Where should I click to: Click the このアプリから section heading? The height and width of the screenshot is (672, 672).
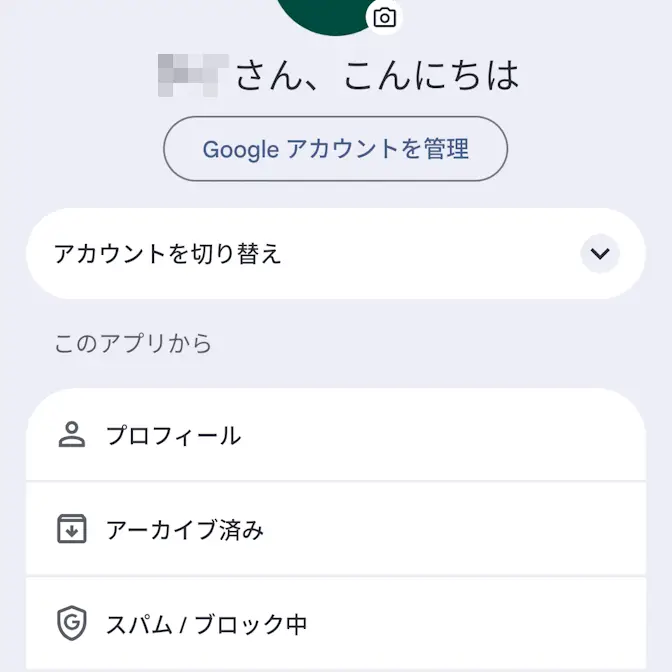click(x=133, y=344)
